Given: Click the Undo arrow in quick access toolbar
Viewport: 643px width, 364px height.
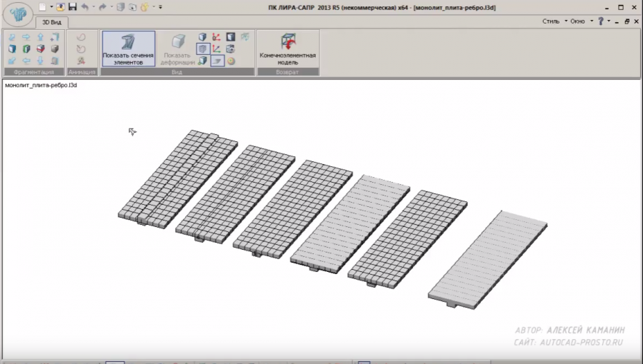Looking at the screenshot, I should pos(85,6).
